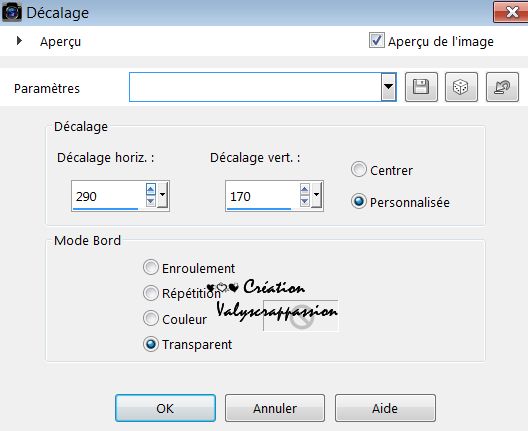The height and width of the screenshot is (431, 528).
Task: Increase vertical offset with up arrow
Action: (304, 190)
